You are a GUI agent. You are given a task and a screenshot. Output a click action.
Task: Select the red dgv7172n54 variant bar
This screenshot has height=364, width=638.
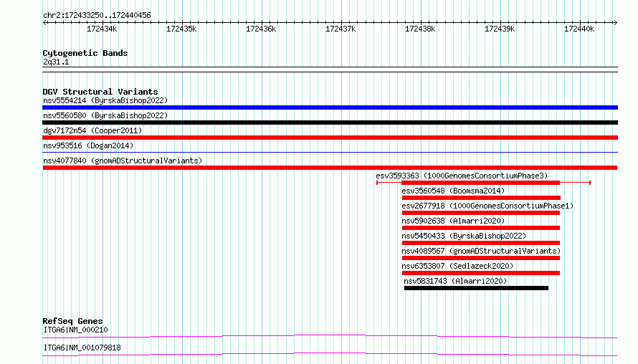coord(330,138)
